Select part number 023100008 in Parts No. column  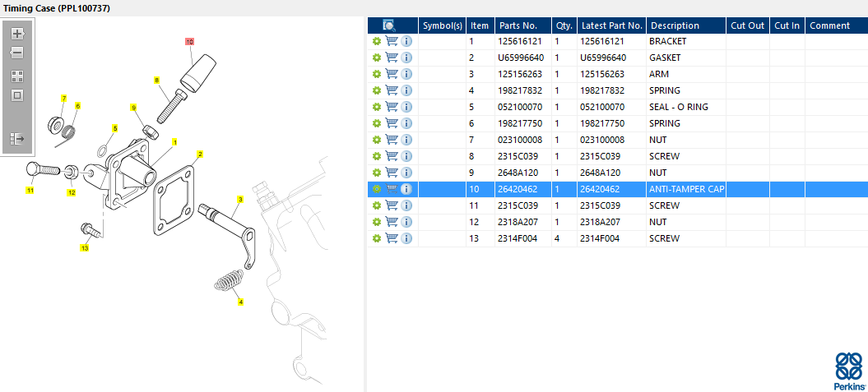[523, 140]
